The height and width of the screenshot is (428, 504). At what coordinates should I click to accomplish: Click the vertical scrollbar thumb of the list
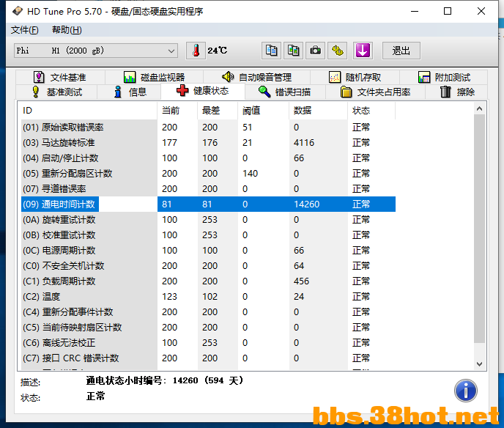point(479,229)
